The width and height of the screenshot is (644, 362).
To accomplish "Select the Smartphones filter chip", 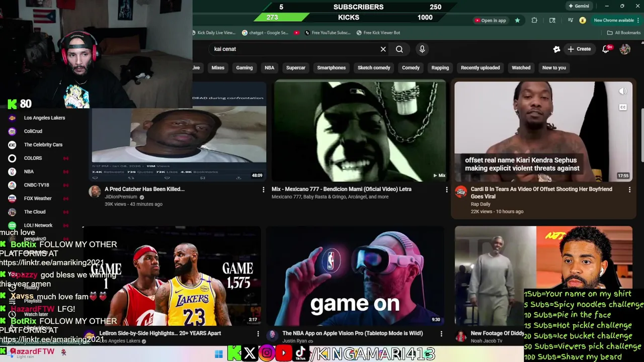I will (332, 67).
